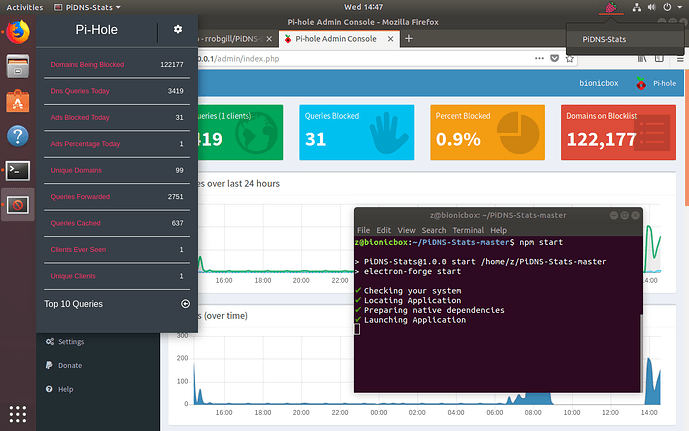This screenshot has height=431, width=689.
Task: Switch to the Pi-hole Admin Console tab
Action: click(x=330, y=38)
